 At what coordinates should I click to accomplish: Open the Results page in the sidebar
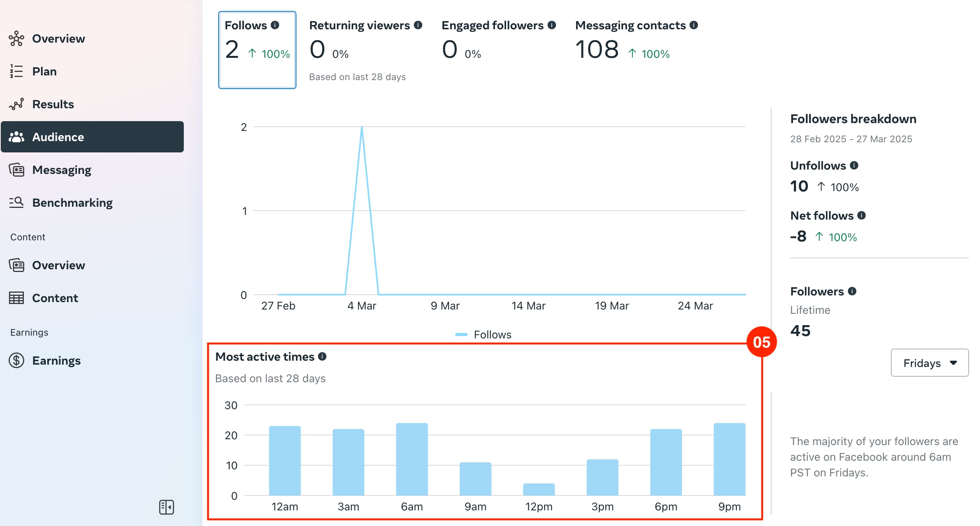[x=53, y=104]
